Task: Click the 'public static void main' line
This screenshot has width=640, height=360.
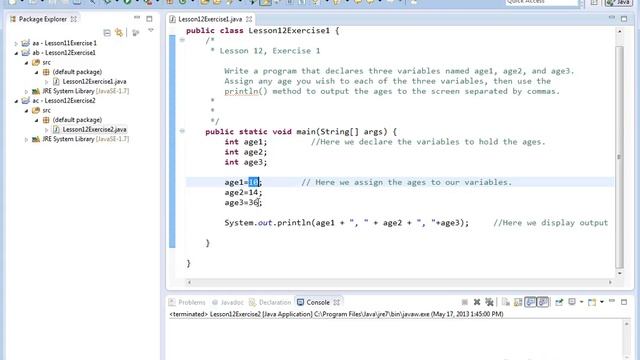Action: (x=301, y=131)
